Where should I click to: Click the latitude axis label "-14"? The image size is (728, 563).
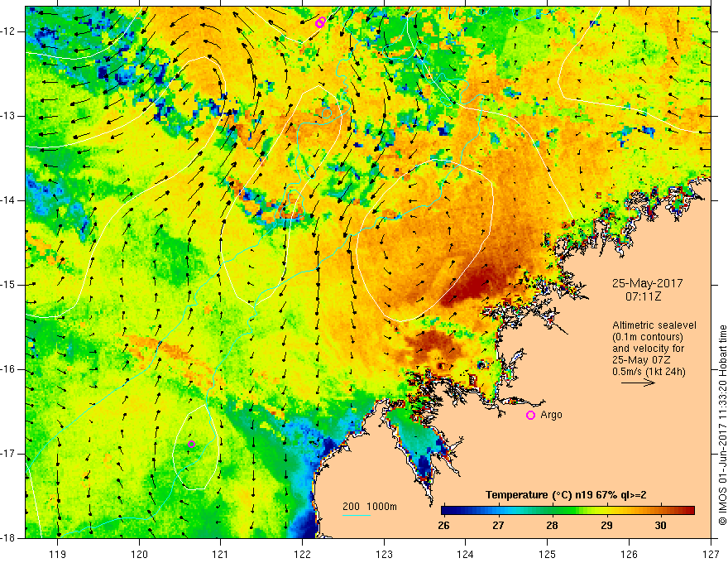(x=9, y=200)
